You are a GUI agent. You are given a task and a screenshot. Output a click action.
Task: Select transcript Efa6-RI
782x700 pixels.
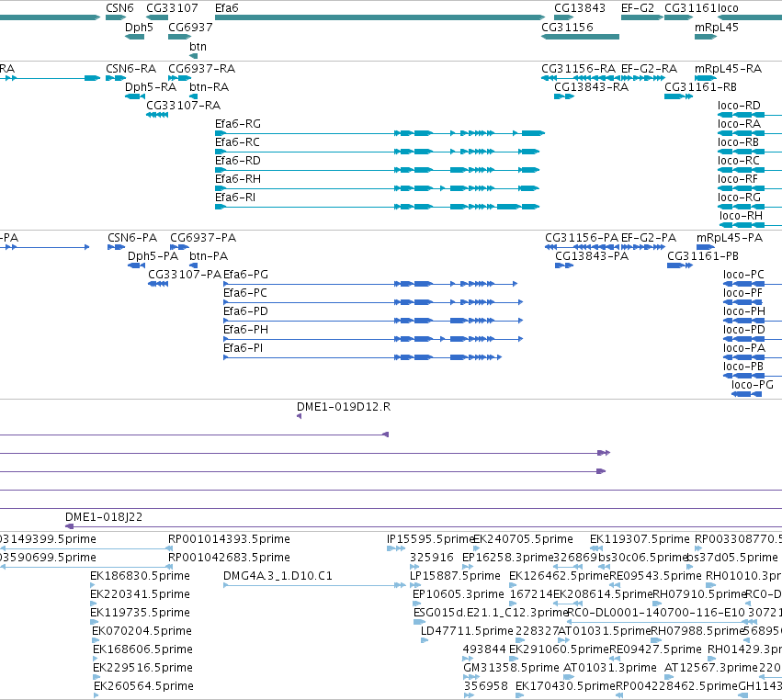tap(377, 207)
